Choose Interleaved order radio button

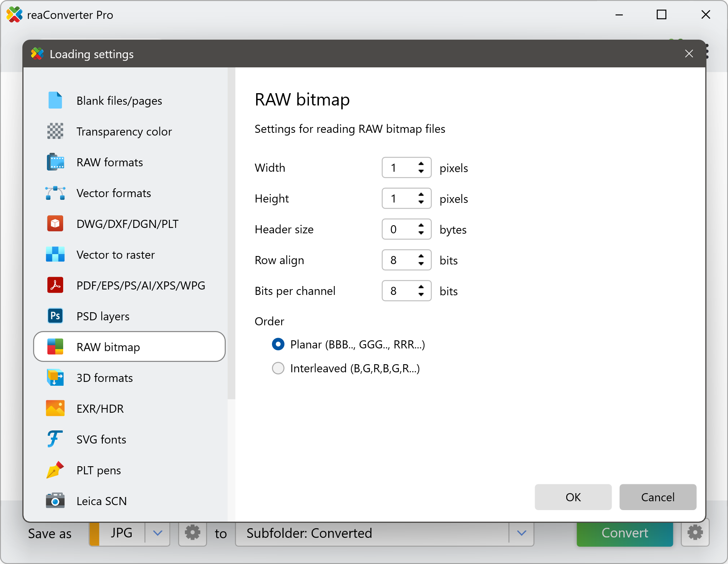tap(278, 368)
